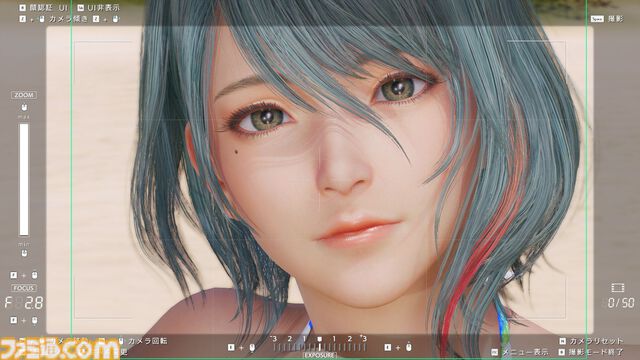Click the UI非表示 hide-UI option
This screenshot has height=360, width=640.
click(x=104, y=7)
